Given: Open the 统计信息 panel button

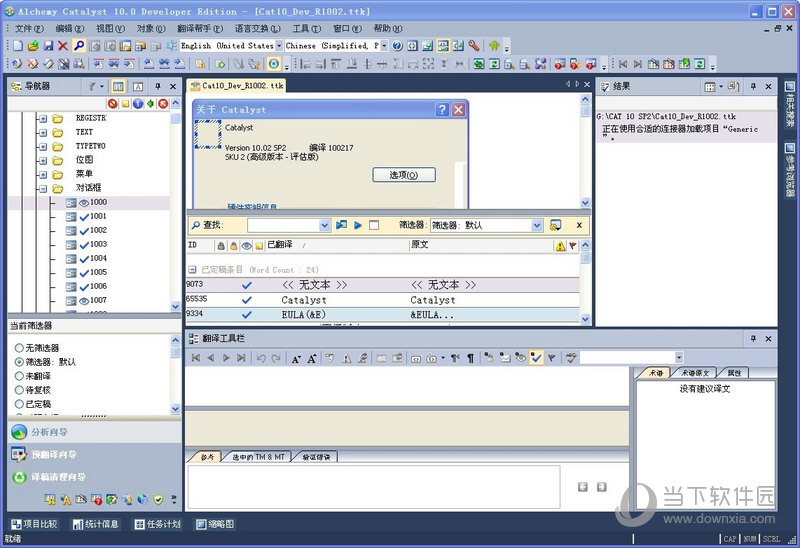Looking at the screenshot, I should coord(96,524).
